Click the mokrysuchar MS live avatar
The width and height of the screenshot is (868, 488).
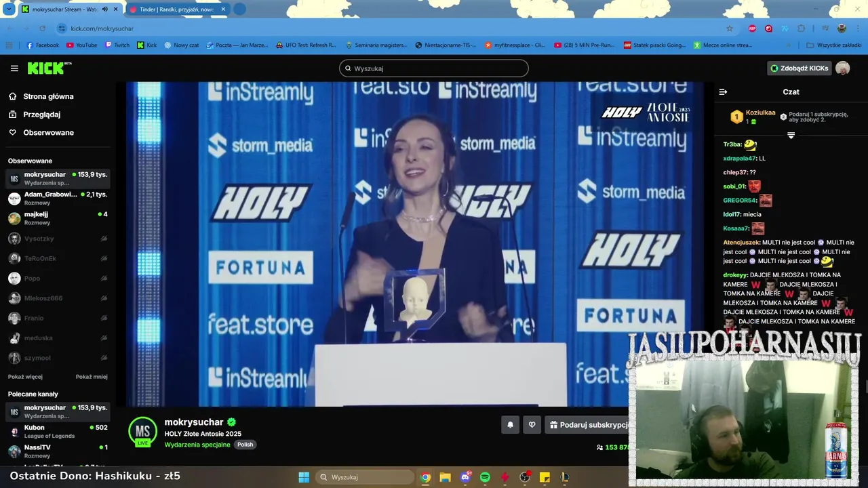pos(142,431)
